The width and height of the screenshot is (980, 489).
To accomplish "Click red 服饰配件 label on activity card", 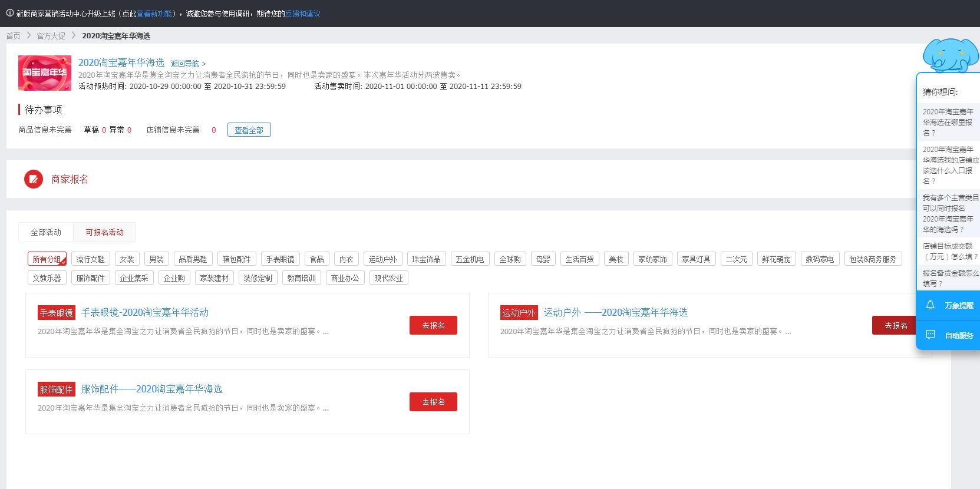I will click(x=57, y=389).
